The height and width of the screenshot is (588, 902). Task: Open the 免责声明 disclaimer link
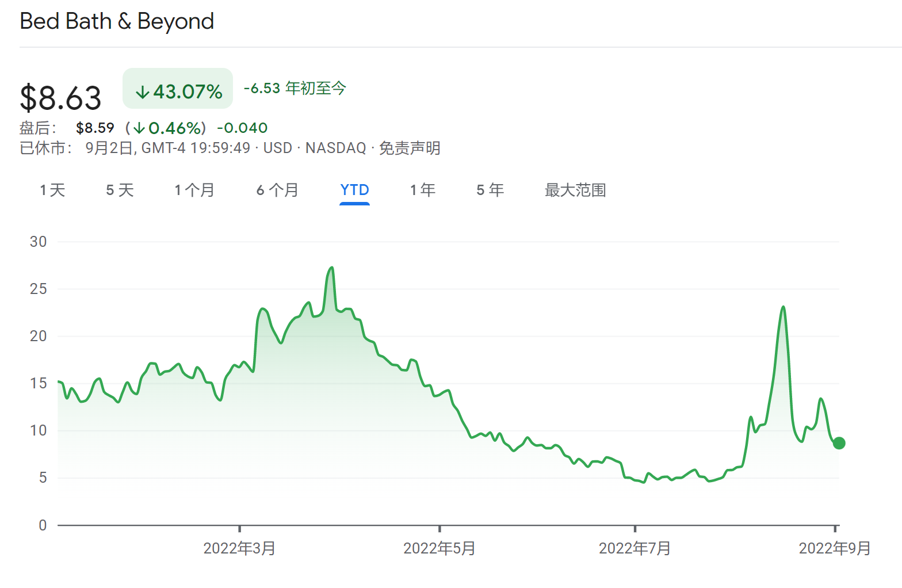[410, 148]
